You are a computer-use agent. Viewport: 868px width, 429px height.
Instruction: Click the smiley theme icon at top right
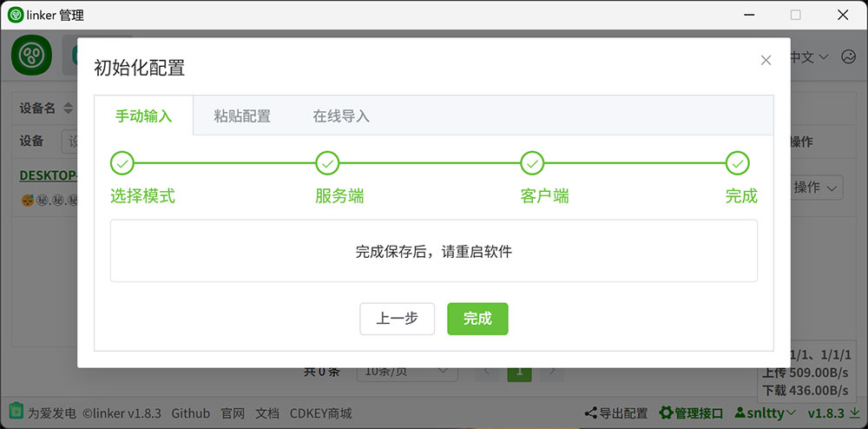pyautogui.click(x=848, y=56)
